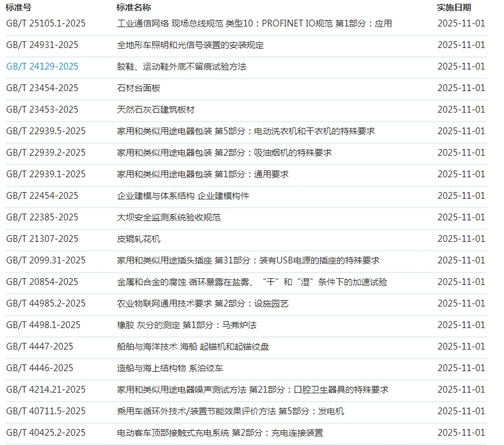Screen dimensions: 504x445
Task: Select GB/T 22939.1-2025 standard number
Action: click(x=46, y=174)
